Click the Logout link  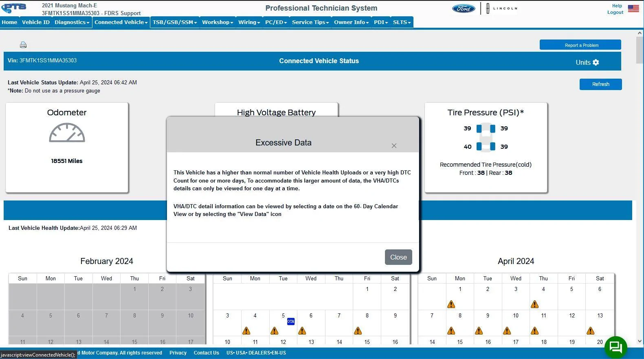pos(615,12)
